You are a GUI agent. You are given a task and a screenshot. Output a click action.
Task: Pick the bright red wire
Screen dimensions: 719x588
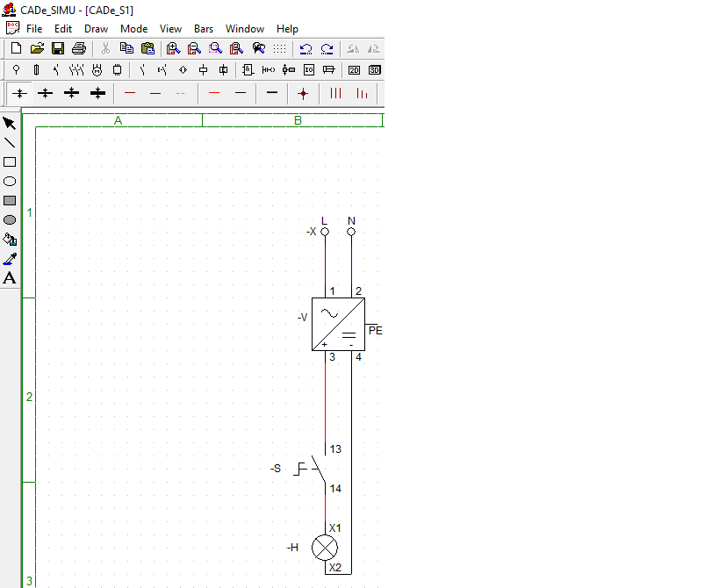click(214, 94)
